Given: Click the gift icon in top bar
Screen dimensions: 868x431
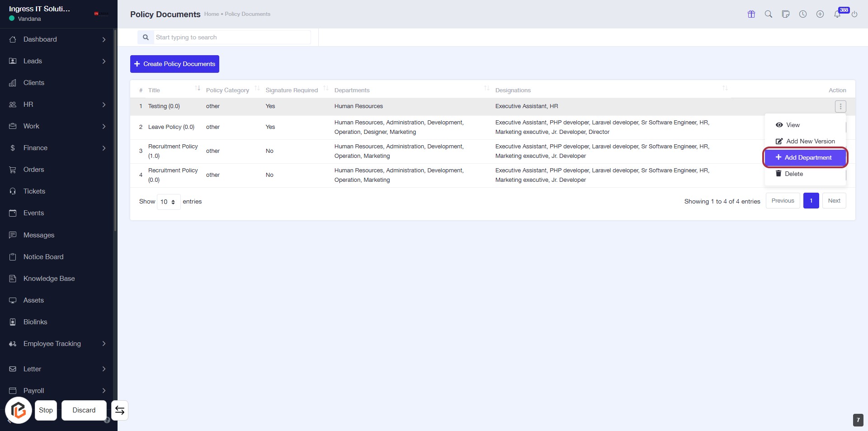Looking at the screenshot, I should [751, 14].
